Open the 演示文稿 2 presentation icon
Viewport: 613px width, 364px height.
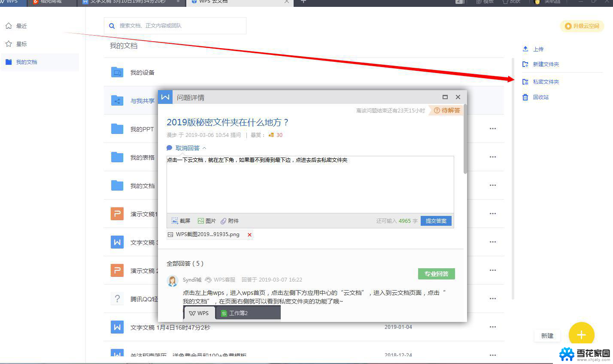117,271
